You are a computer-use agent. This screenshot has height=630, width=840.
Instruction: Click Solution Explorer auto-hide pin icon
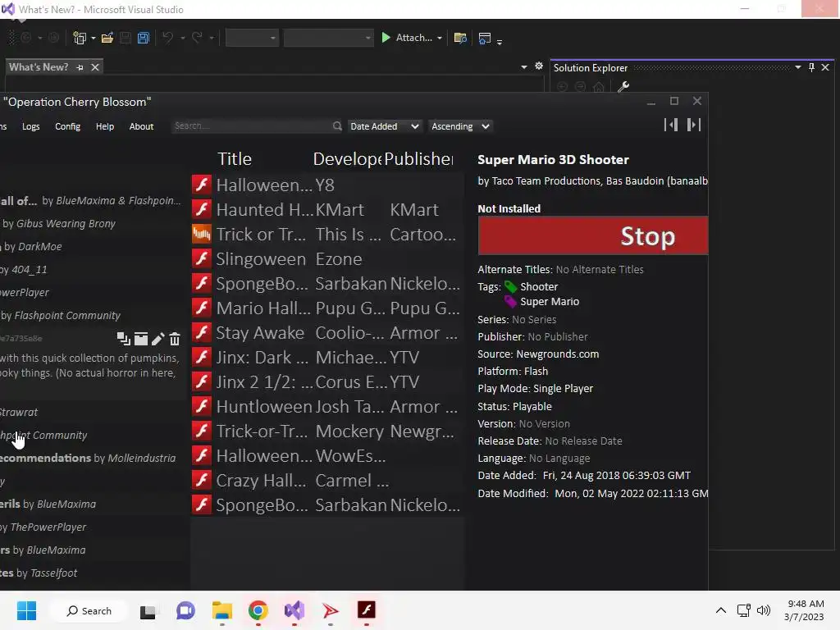pyautogui.click(x=811, y=67)
